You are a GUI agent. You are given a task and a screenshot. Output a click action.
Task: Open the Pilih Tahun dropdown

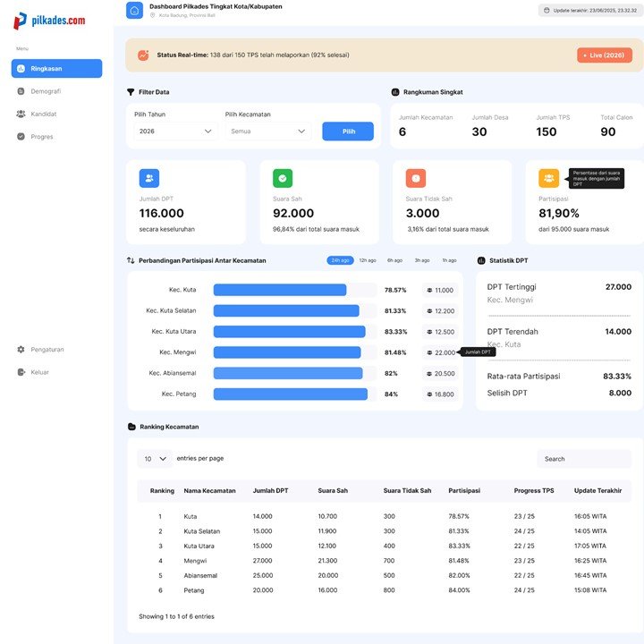click(x=175, y=131)
